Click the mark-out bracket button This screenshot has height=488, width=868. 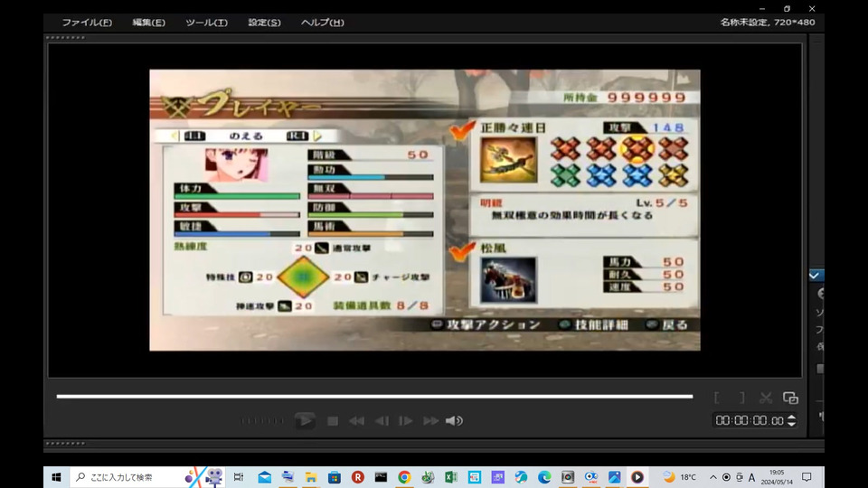[x=741, y=398]
